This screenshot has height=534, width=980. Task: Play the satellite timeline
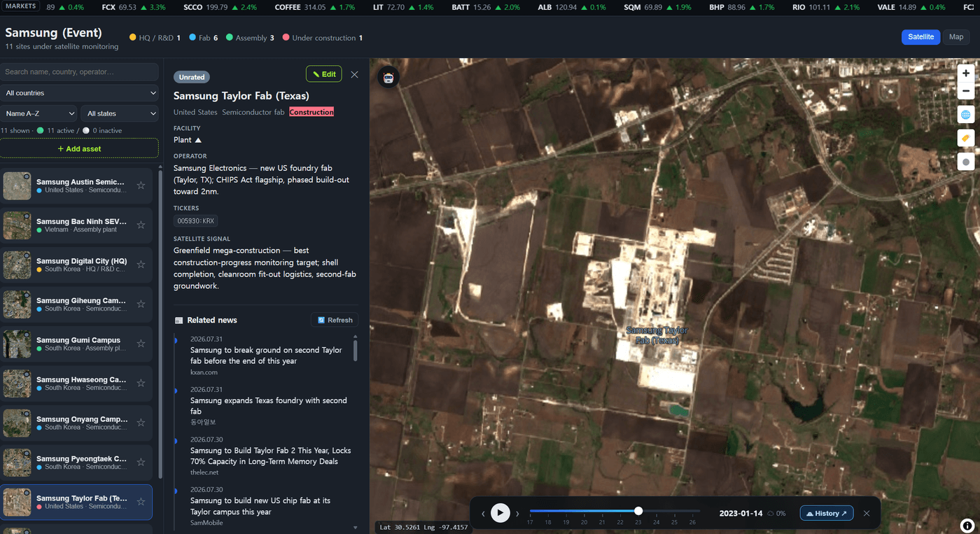[x=500, y=513]
